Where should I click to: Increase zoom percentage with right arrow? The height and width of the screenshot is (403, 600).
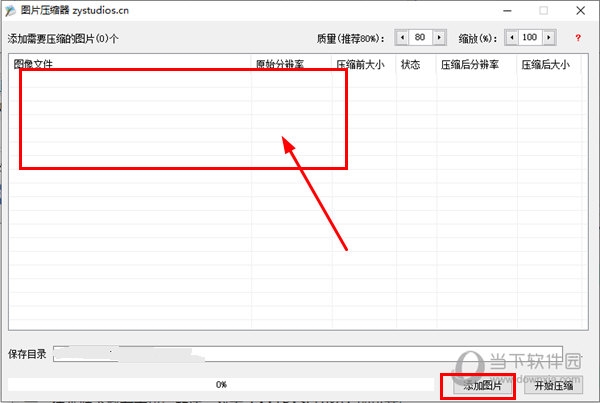click(549, 38)
